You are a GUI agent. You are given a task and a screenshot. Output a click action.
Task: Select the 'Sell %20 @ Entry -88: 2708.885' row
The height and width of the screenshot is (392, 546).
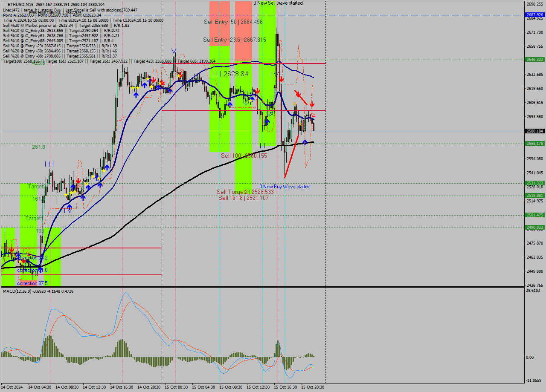coord(60,56)
